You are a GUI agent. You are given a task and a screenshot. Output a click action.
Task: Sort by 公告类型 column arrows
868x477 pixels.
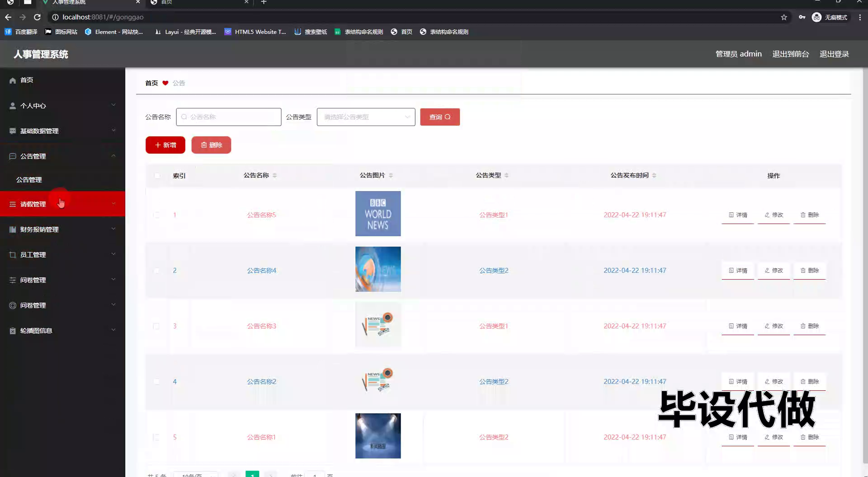click(506, 175)
